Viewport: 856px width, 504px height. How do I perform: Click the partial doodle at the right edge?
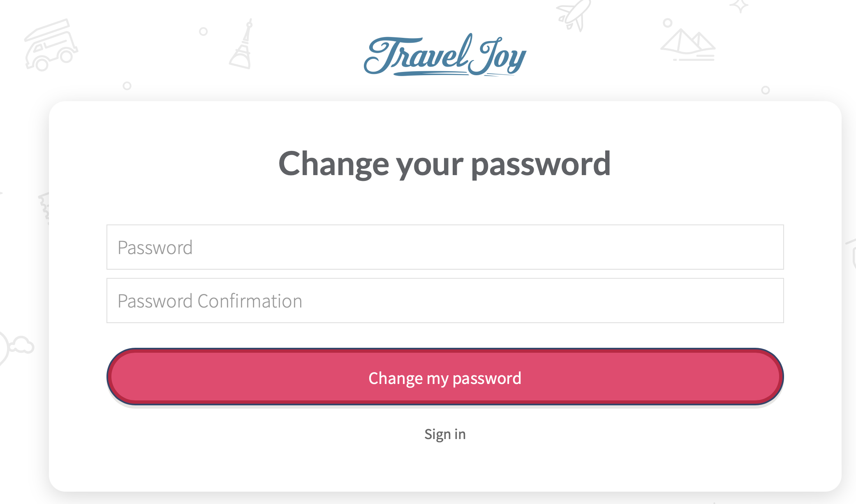click(x=851, y=254)
